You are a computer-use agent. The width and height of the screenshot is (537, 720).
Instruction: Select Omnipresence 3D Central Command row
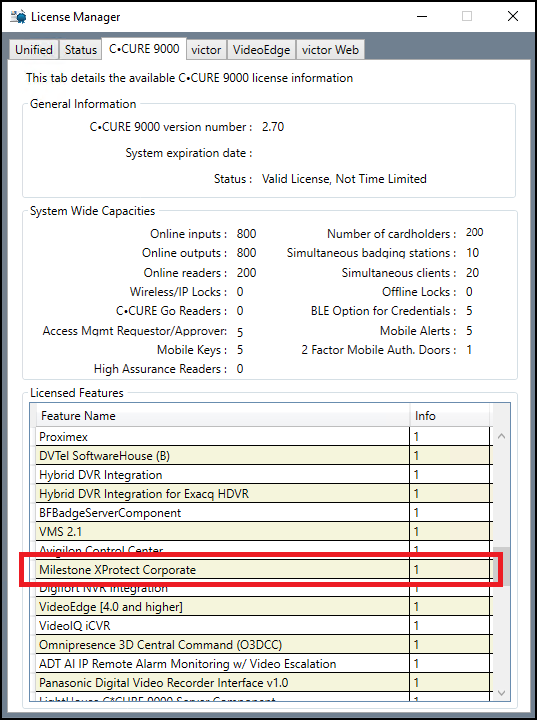[x=263, y=645]
